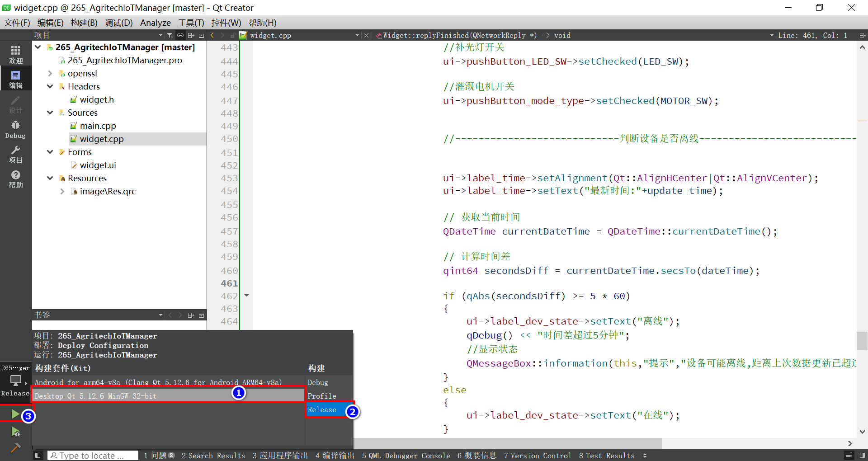The width and height of the screenshot is (868, 461).
Task: Choose the Profile build configuration
Action: coord(321,396)
